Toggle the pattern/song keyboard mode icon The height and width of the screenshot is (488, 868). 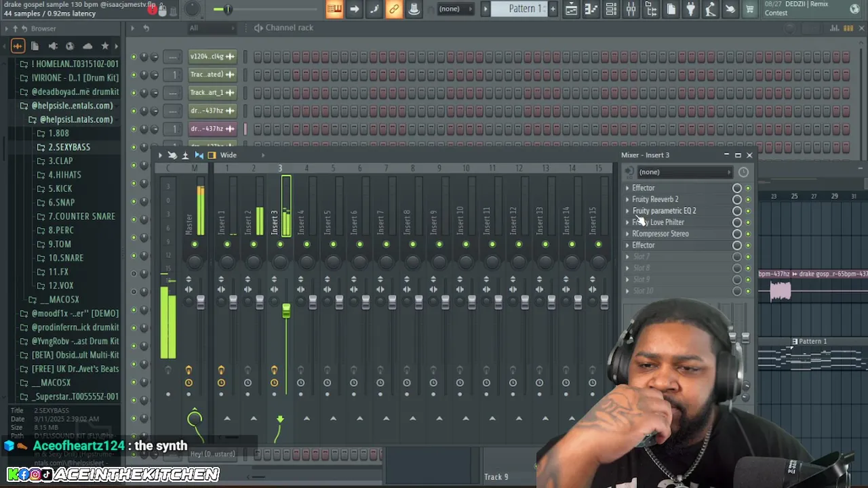[x=334, y=9]
